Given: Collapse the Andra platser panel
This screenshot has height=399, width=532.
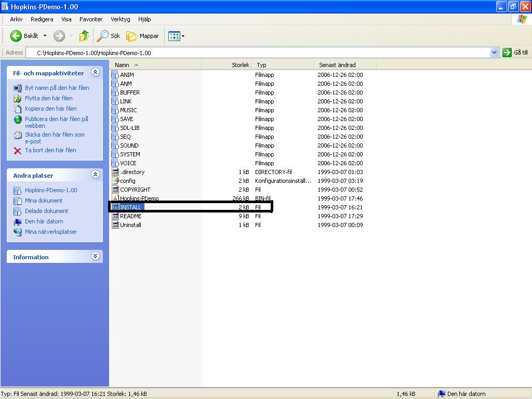Looking at the screenshot, I should [96, 175].
